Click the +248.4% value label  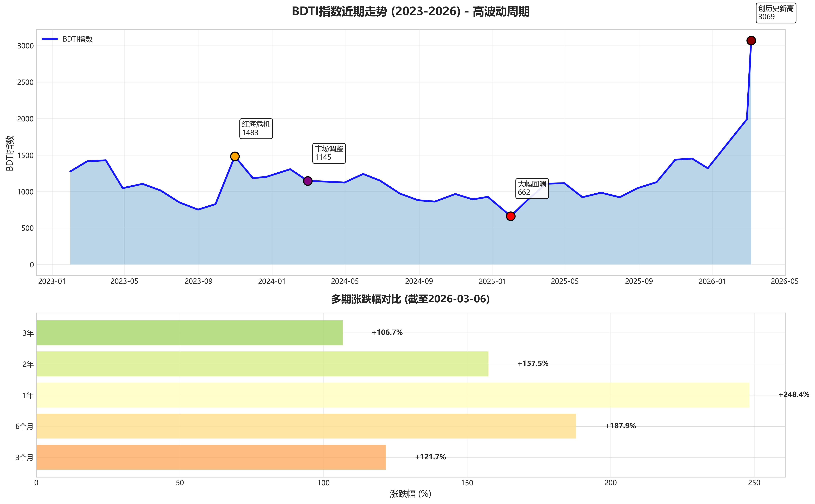coord(794,395)
